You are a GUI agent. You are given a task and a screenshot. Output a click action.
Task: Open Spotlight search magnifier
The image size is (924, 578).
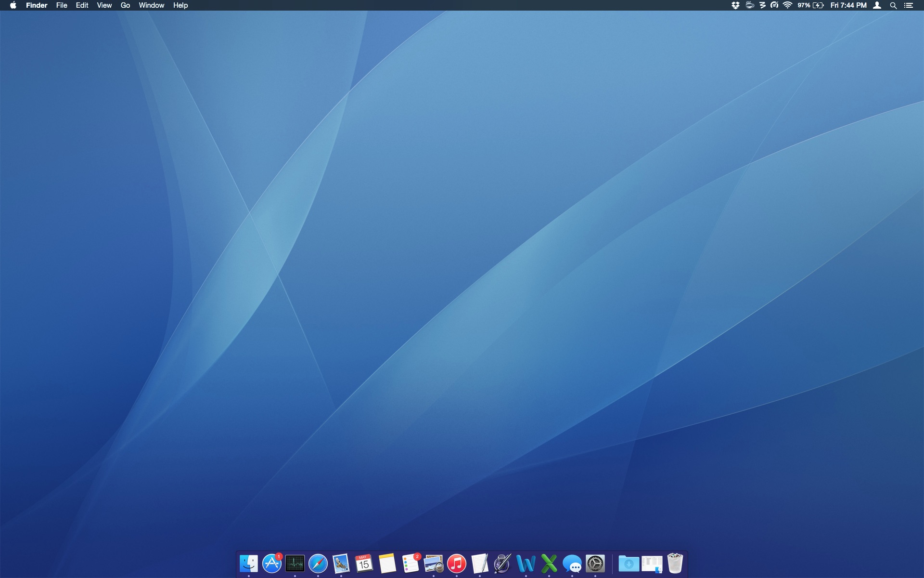click(x=893, y=5)
